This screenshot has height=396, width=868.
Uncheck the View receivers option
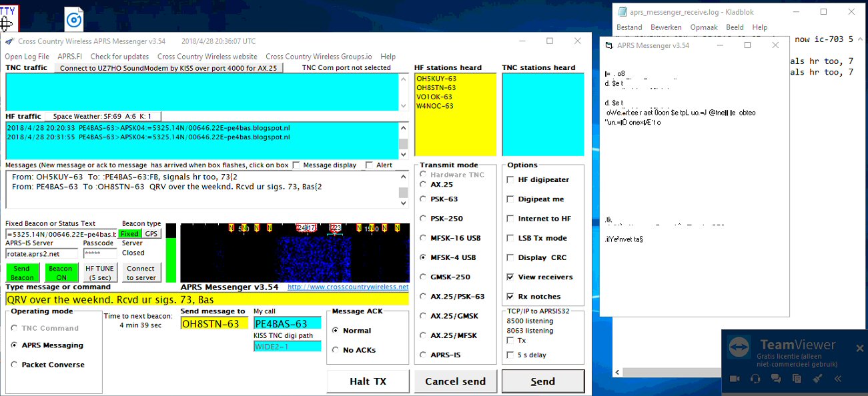tap(511, 277)
